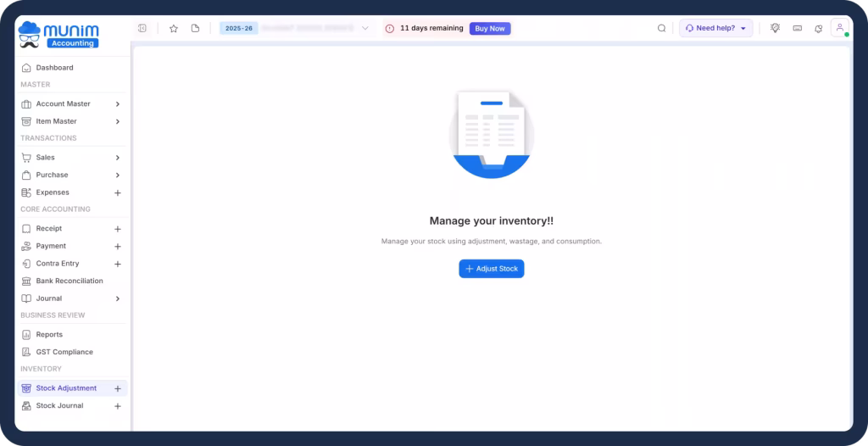
Task: Click the Buy Now button
Action: point(490,28)
